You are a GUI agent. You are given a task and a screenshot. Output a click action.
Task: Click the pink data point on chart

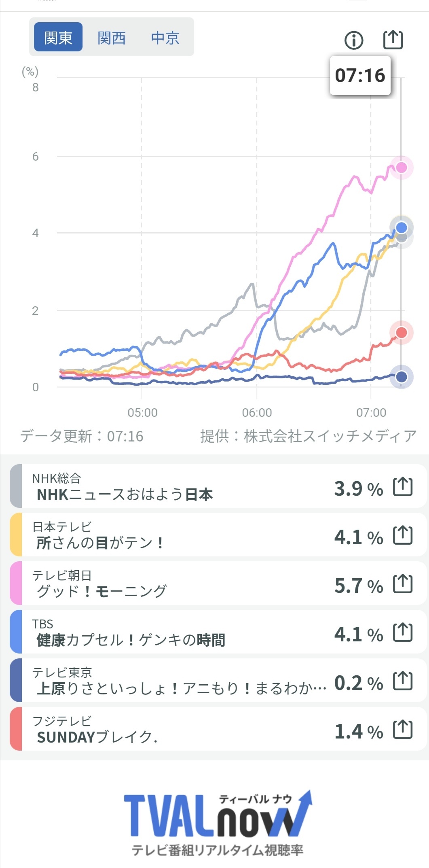click(x=401, y=168)
